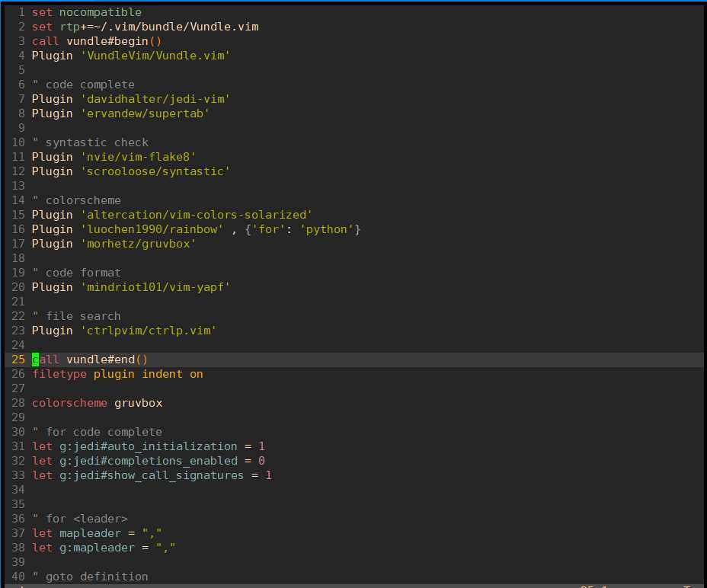Click the 'Plugin' keyword on line 20
The image size is (707, 588).
point(53,287)
